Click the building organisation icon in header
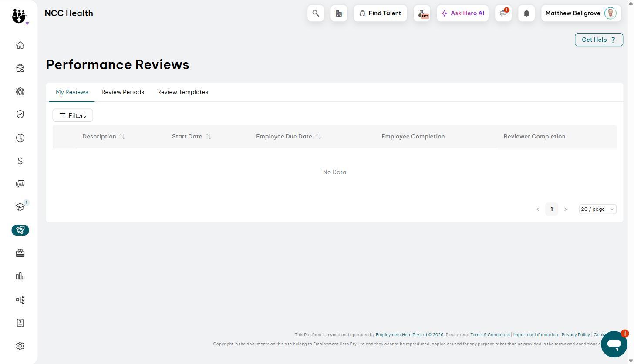This screenshot has width=634, height=364. tap(339, 13)
